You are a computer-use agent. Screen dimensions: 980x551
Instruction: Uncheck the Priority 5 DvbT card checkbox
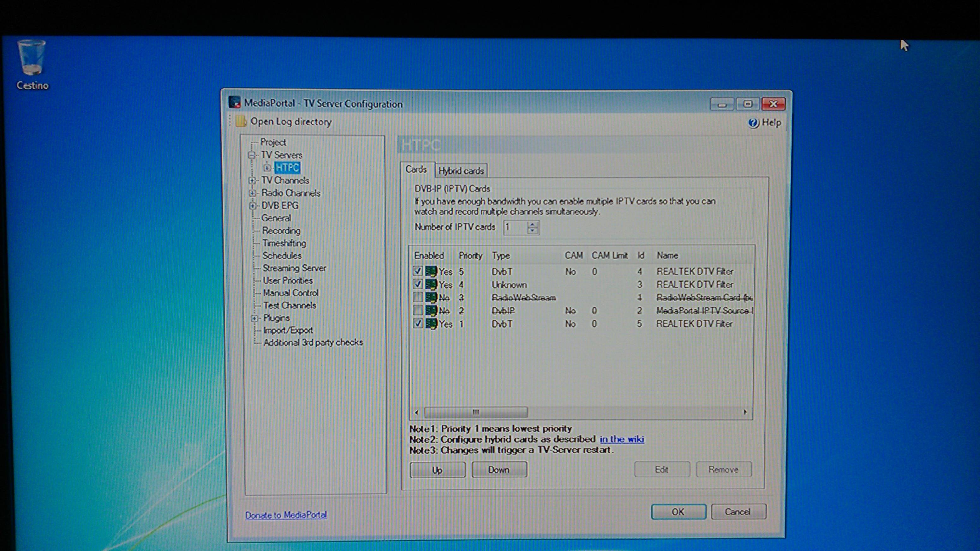[x=417, y=271]
